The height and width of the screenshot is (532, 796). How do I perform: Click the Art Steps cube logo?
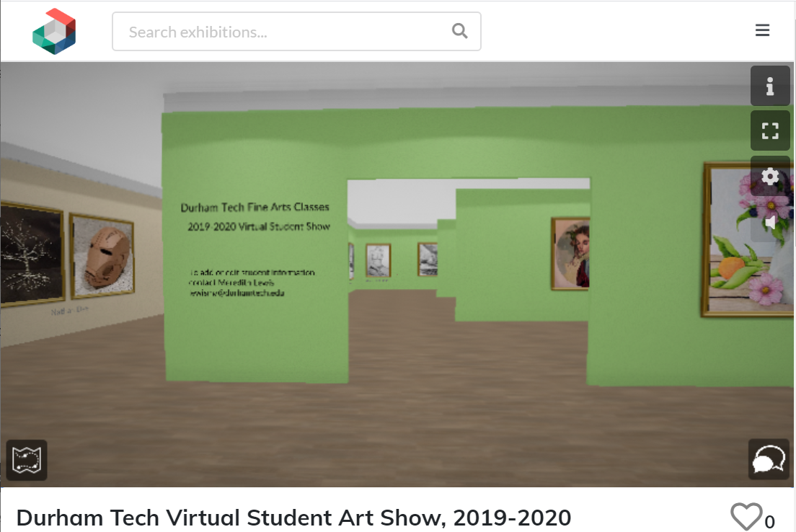[54, 30]
